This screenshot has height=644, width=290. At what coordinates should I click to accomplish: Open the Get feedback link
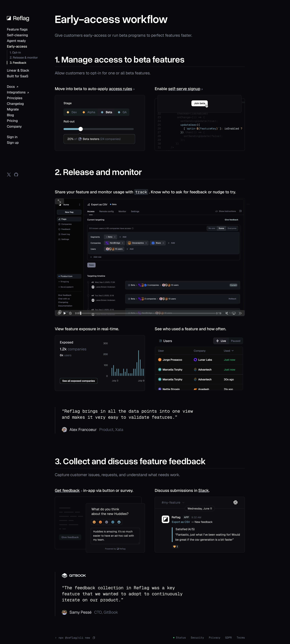67,490
